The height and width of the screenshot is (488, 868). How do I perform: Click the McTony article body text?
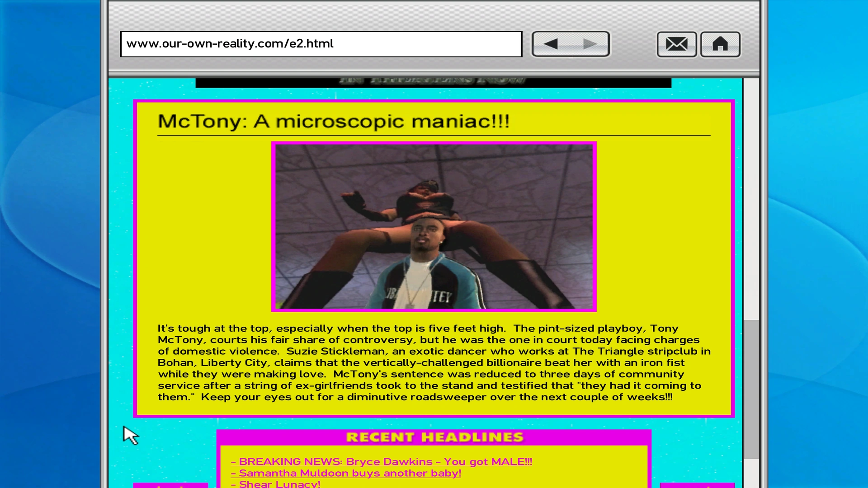click(x=433, y=362)
